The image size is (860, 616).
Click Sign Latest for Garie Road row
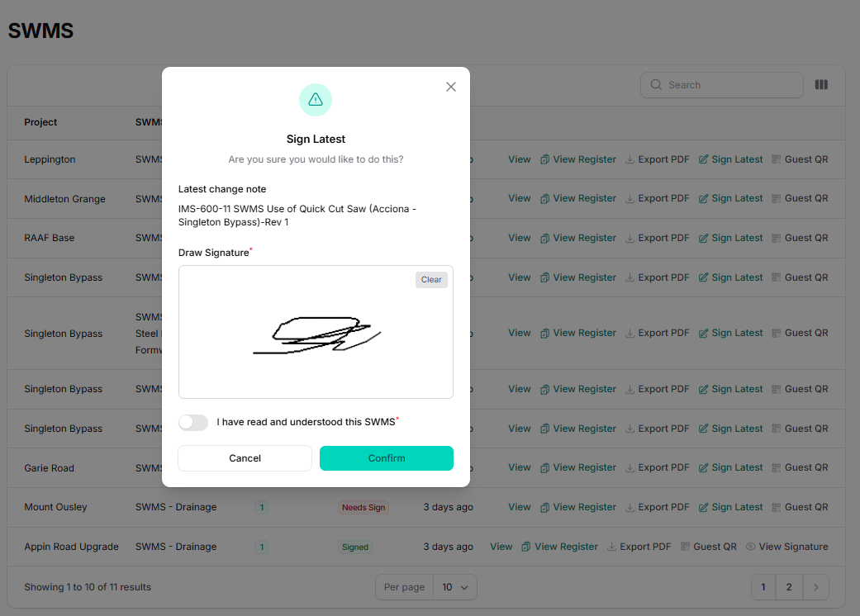[x=730, y=467]
